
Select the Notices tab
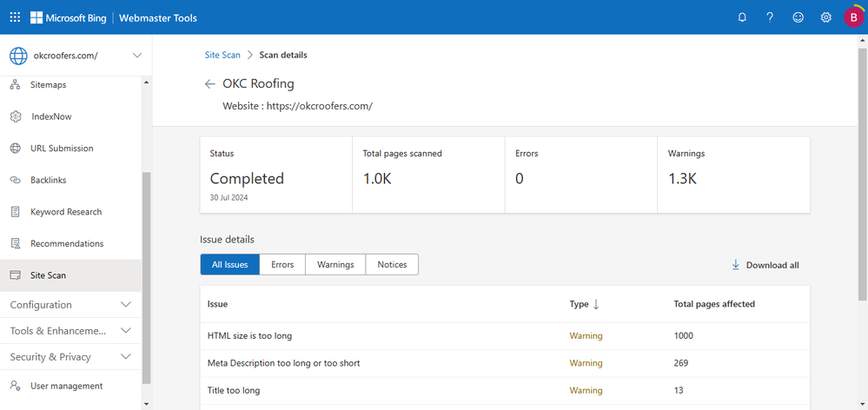pos(392,265)
